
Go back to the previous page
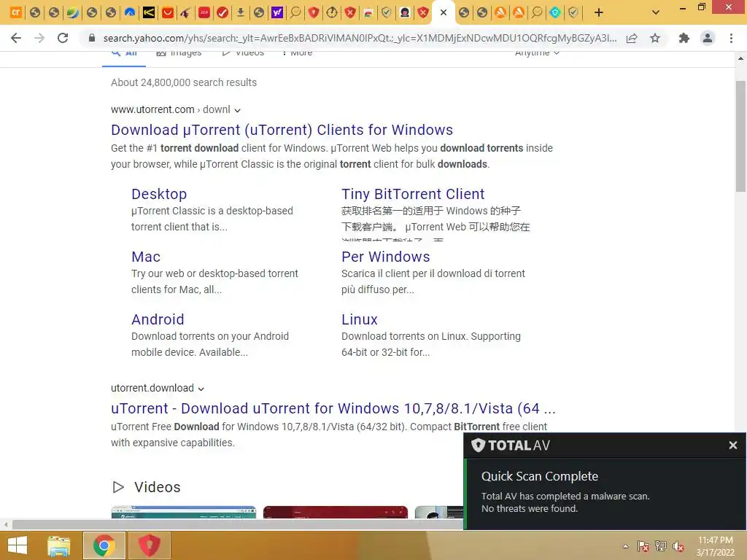[x=16, y=38]
